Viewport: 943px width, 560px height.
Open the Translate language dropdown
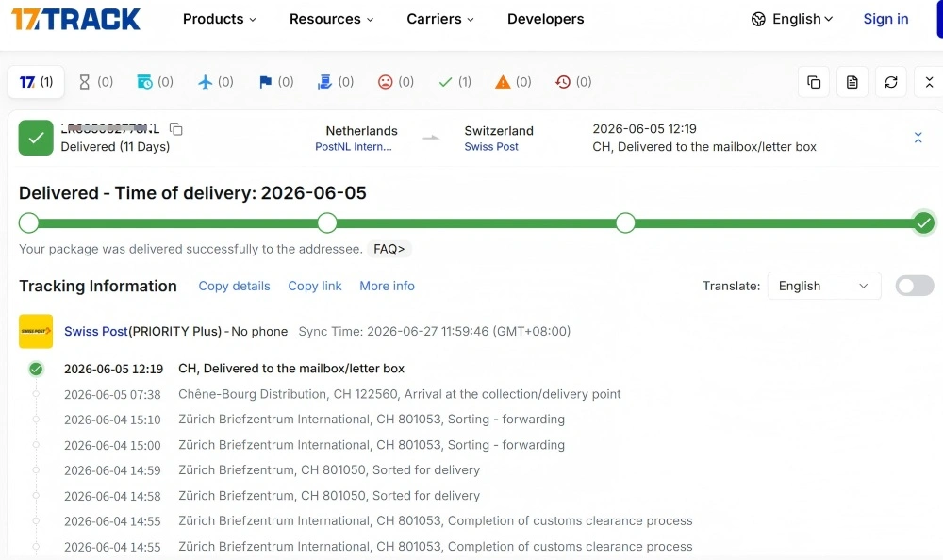(x=824, y=286)
